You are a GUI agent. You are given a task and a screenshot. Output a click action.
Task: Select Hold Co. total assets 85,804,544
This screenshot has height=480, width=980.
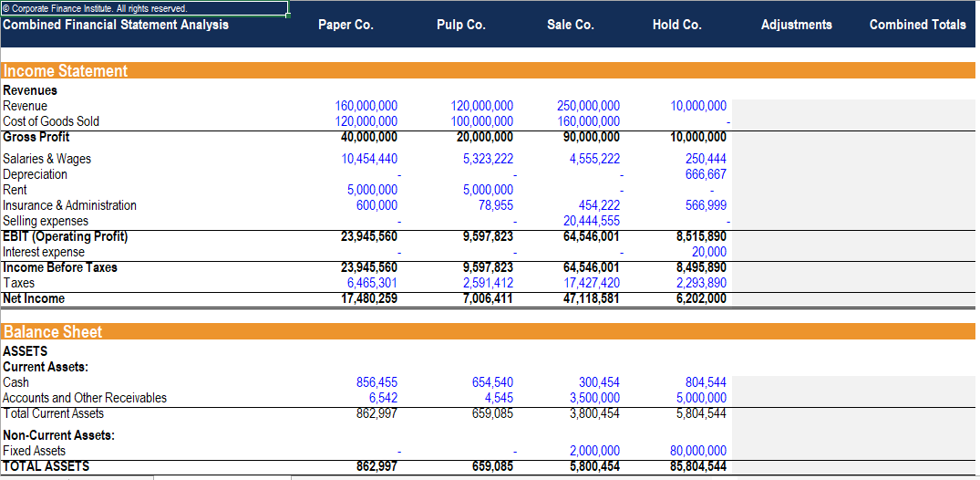coord(698,466)
